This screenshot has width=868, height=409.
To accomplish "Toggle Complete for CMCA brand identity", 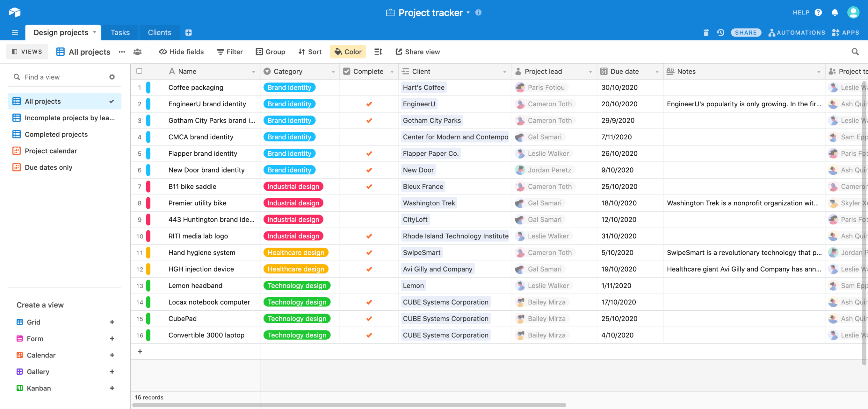I will (x=369, y=137).
